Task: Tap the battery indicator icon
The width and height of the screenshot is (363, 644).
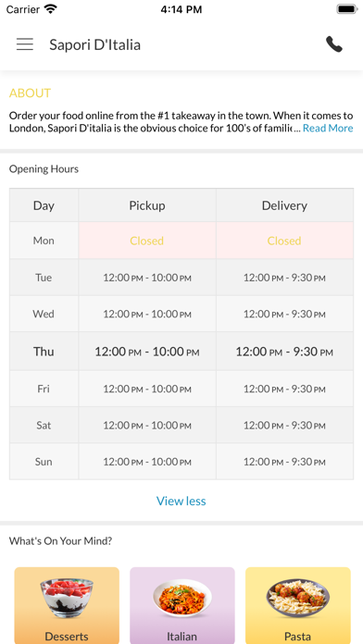Action: 346,9
